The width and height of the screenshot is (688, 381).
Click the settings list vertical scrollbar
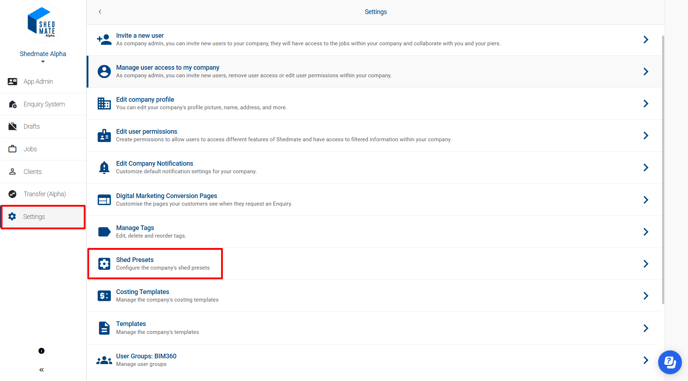(663, 169)
